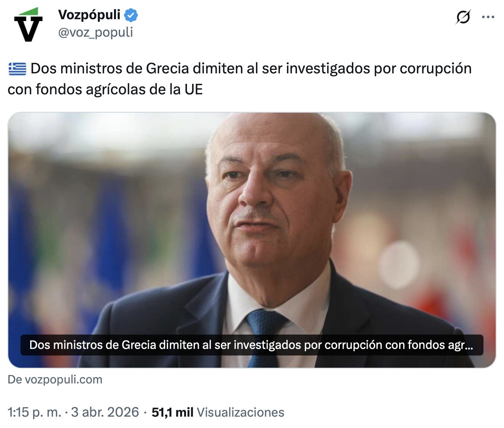
Task: Click the green accent of Vozpópuli logo
Action: (29, 11)
